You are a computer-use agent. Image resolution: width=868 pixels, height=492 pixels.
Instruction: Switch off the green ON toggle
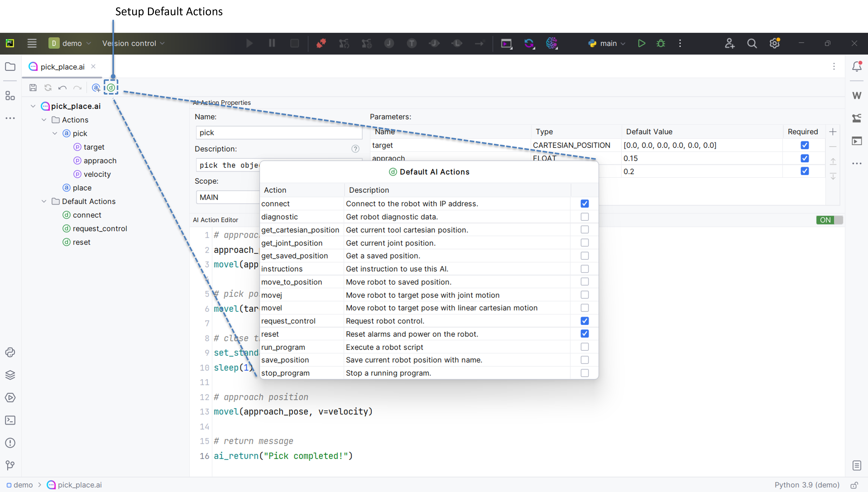coord(829,220)
